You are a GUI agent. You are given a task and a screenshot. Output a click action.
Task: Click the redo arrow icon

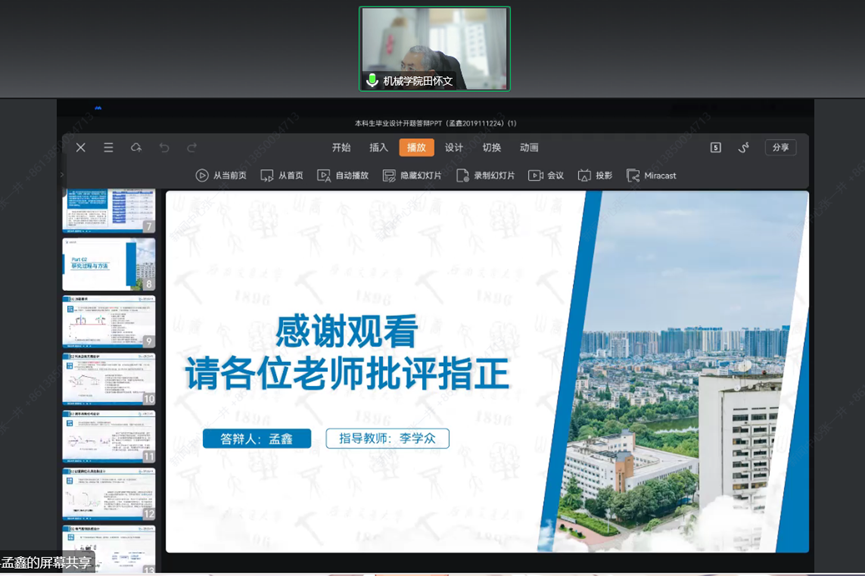pyautogui.click(x=192, y=148)
